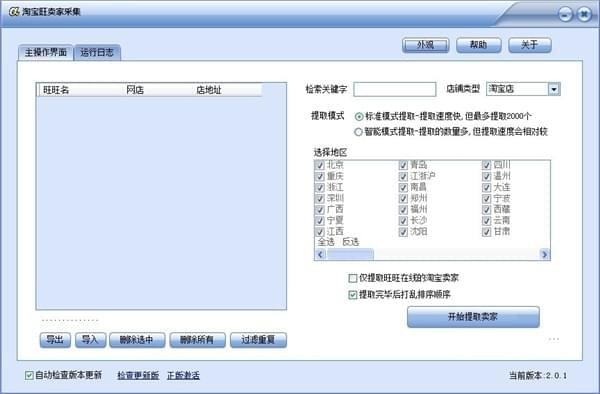Click the 当前版本:2.0.1 status text
The width and height of the screenshot is (600, 394).
(x=538, y=376)
